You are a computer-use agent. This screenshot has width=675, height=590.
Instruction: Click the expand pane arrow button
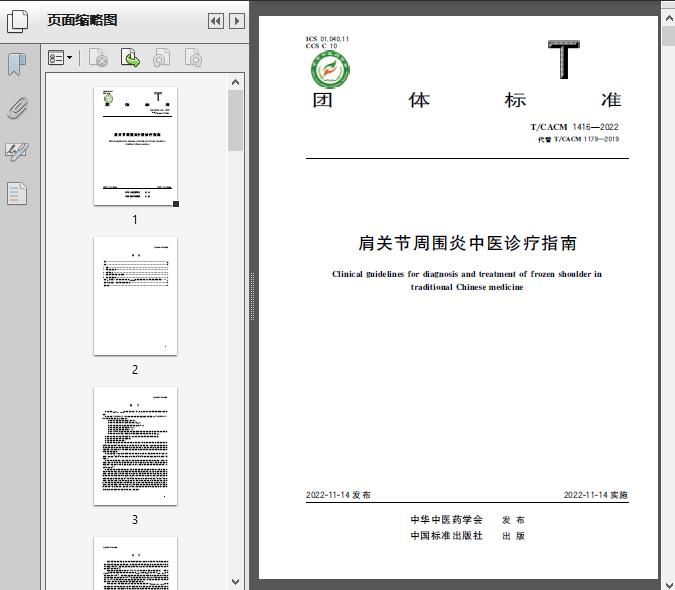(x=237, y=21)
